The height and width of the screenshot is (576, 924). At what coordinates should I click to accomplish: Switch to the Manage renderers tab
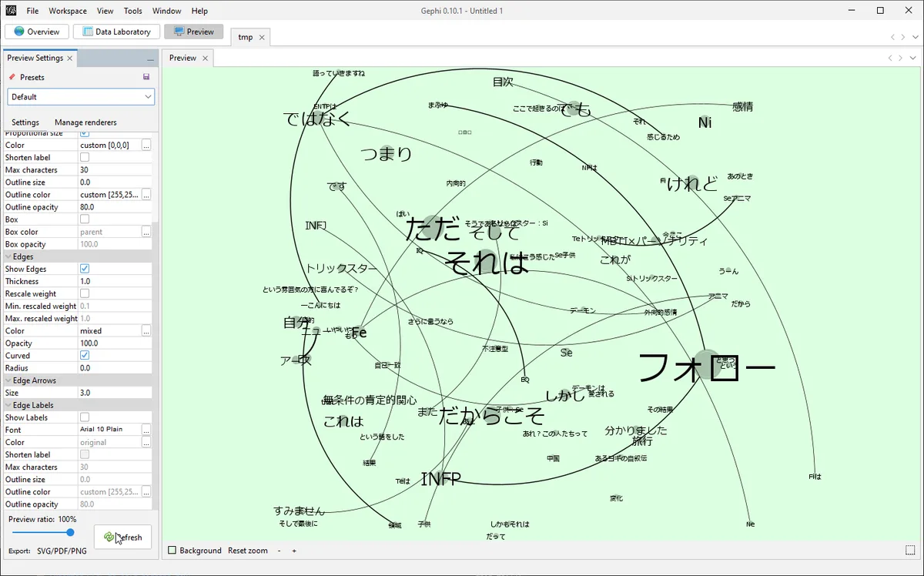(85, 122)
